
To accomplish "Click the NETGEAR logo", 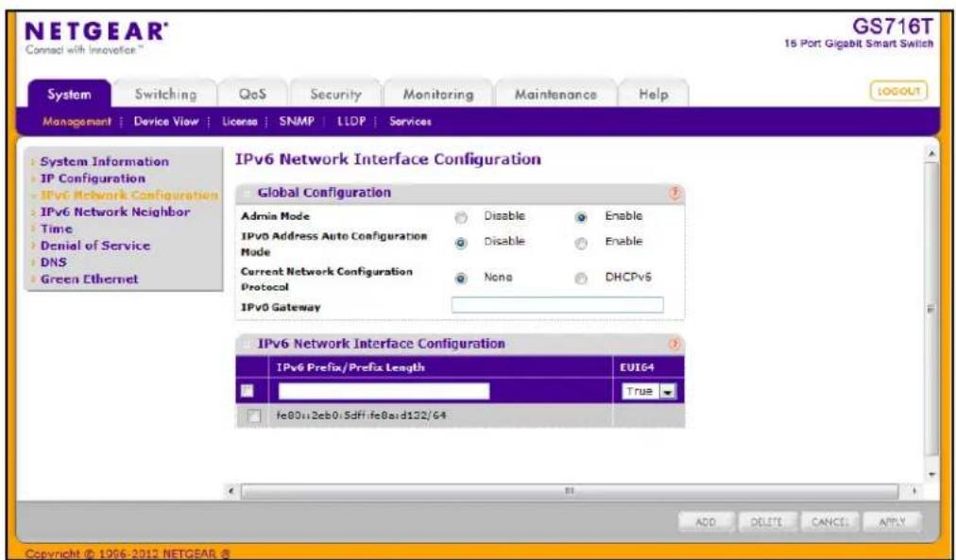I will tap(97, 32).
